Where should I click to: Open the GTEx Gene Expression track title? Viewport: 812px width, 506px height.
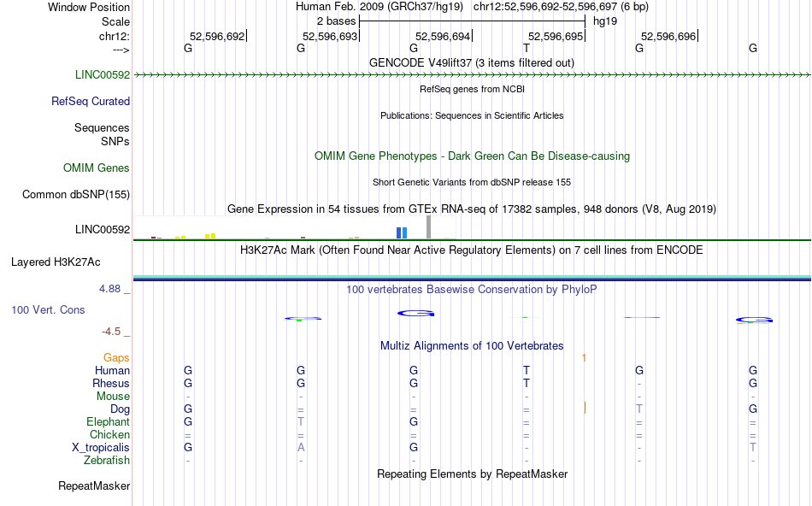[472, 209]
